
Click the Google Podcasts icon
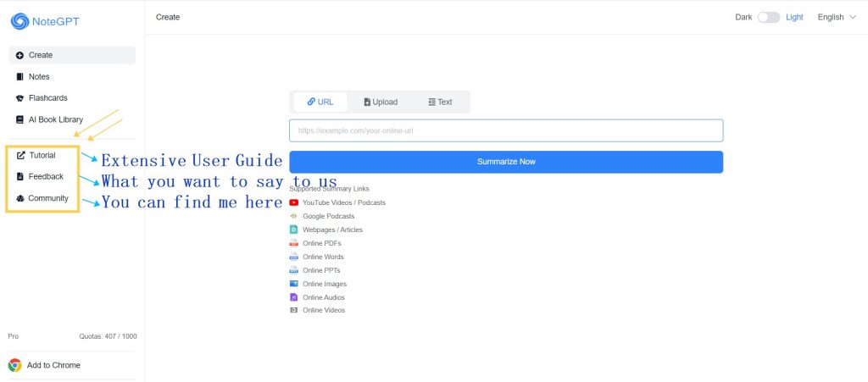point(294,216)
